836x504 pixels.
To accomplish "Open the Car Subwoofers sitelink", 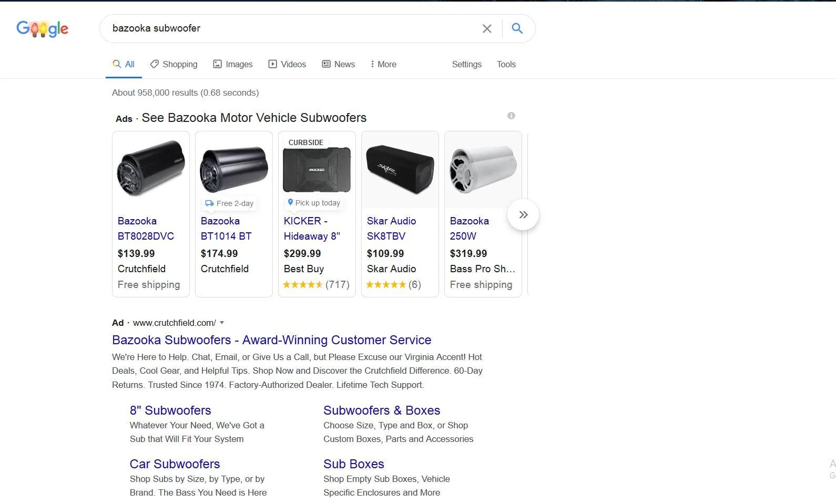I will coord(175,464).
